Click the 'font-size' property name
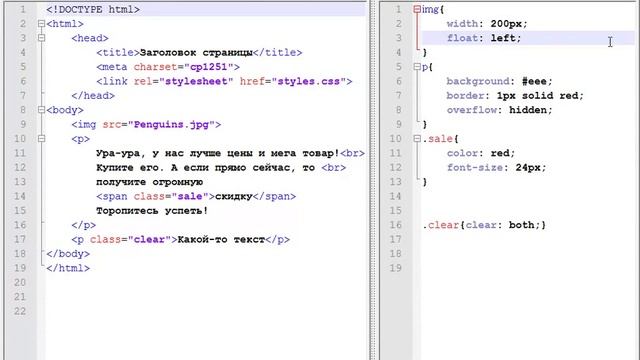 pos(475,167)
